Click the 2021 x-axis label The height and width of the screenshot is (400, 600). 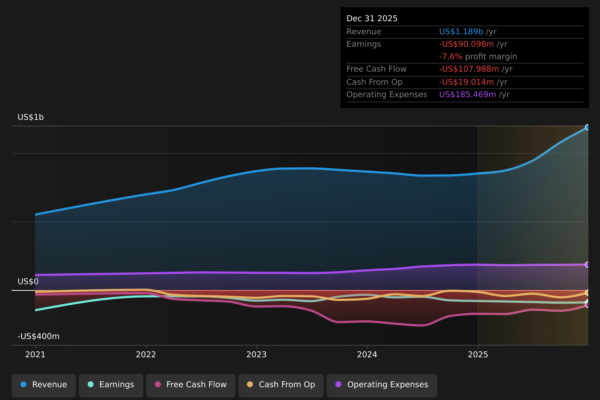click(x=35, y=354)
